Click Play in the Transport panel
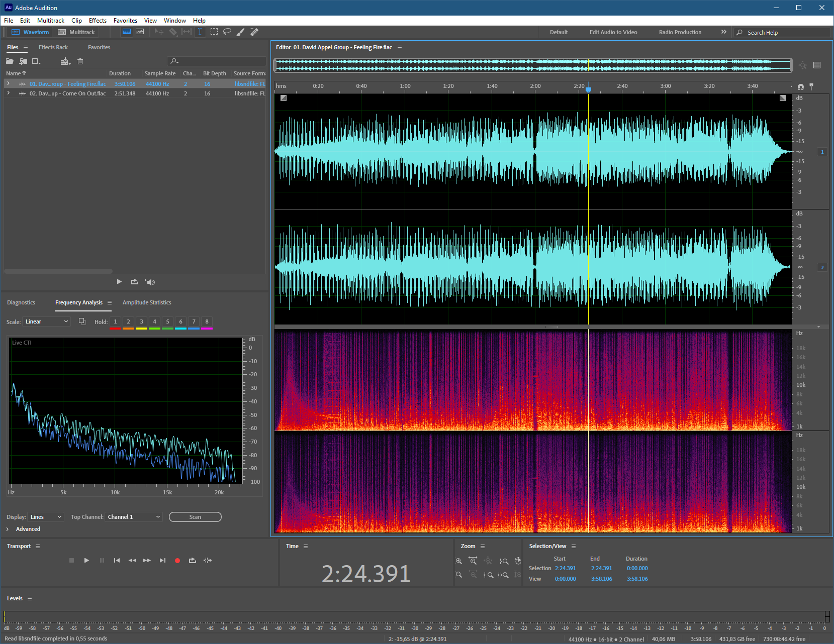This screenshot has height=644, width=834. pos(86,560)
